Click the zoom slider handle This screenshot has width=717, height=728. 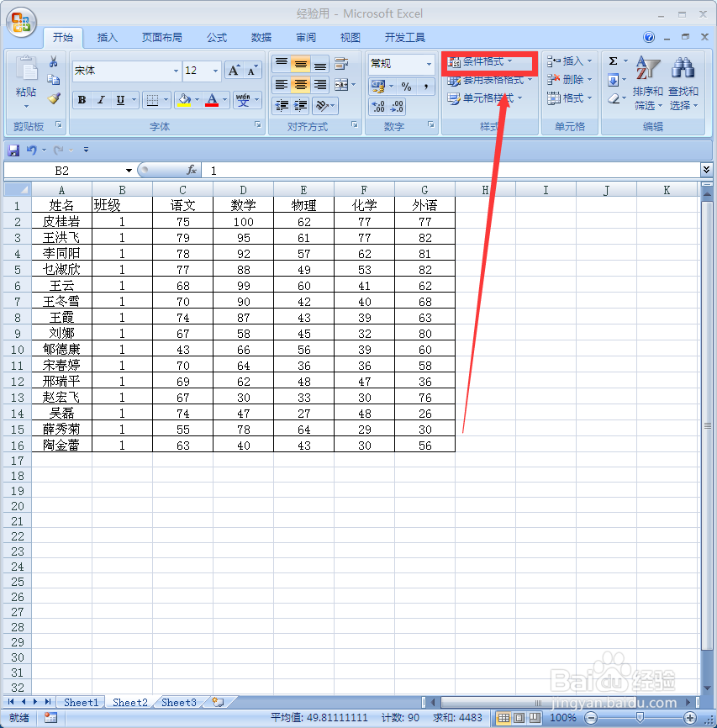(640, 718)
